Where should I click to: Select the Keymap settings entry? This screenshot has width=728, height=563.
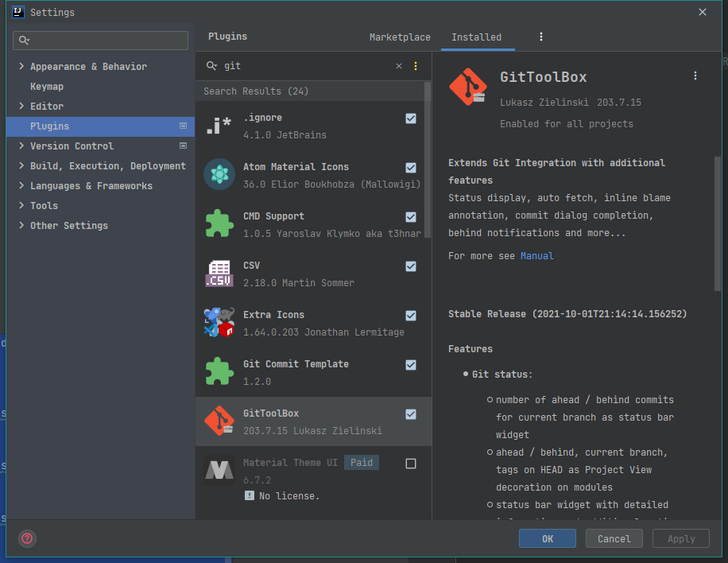(47, 87)
